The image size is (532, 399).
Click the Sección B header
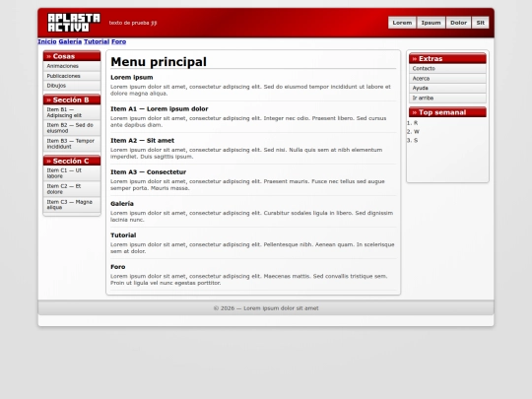coord(72,100)
